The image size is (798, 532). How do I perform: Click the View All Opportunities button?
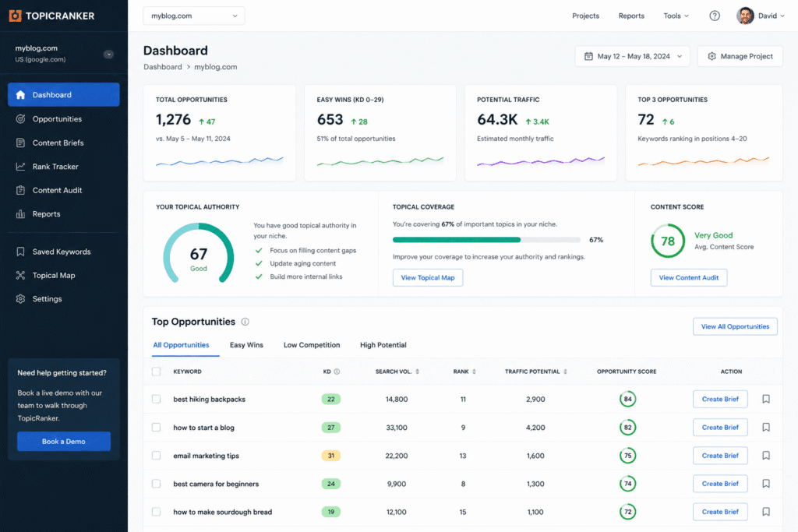735,326
